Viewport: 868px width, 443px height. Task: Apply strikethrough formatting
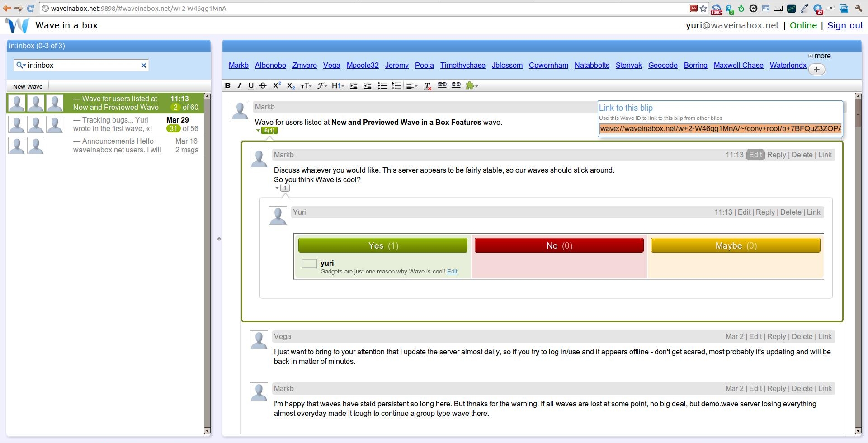click(x=263, y=85)
